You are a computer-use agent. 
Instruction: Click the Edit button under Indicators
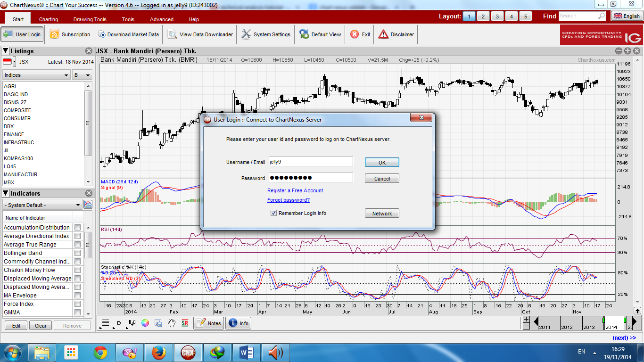click(x=16, y=326)
